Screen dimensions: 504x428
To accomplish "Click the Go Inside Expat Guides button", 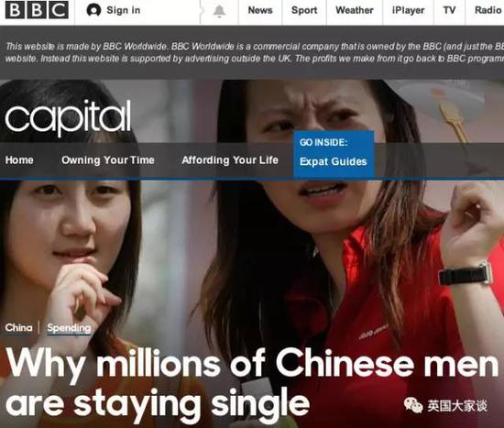I will 334,154.
